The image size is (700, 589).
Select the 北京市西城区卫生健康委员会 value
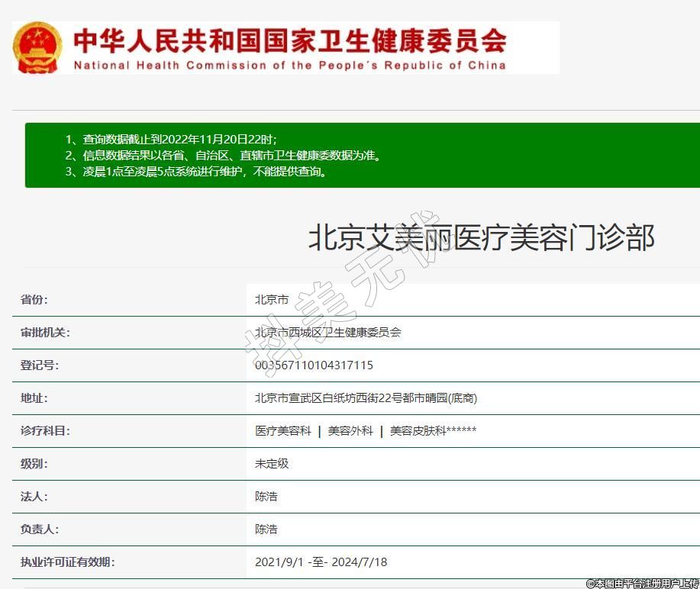(328, 333)
